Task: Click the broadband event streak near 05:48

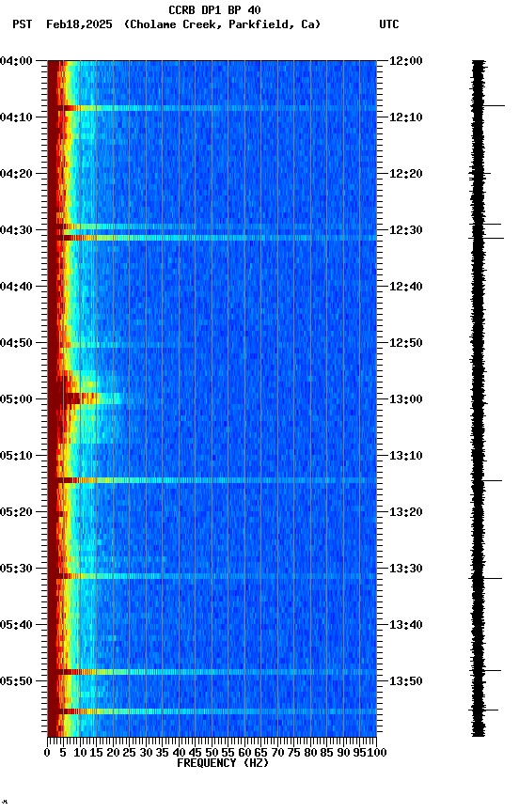Action: point(212,672)
